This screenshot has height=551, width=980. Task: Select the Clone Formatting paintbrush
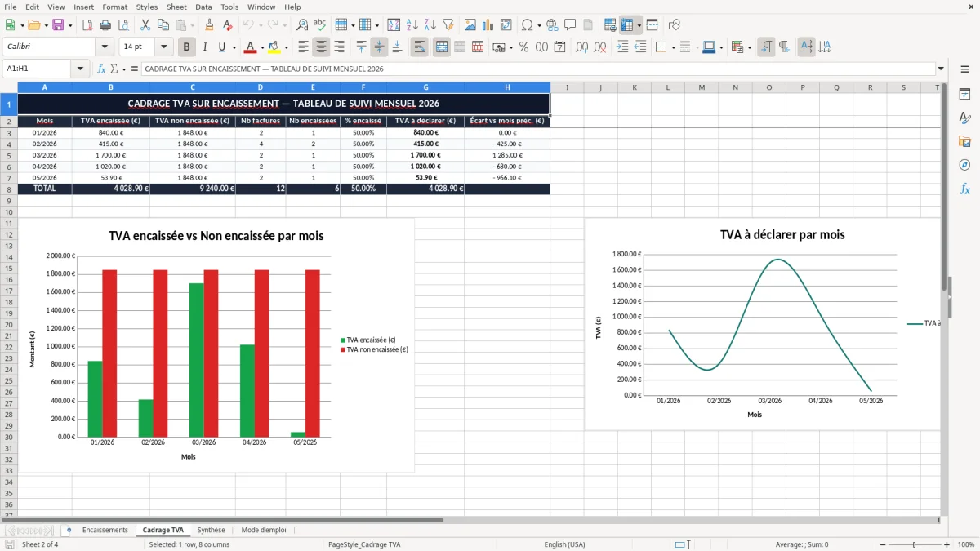209,25
